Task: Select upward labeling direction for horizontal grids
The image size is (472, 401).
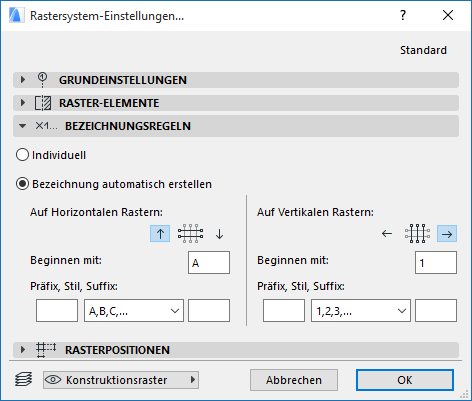Action: [160, 234]
